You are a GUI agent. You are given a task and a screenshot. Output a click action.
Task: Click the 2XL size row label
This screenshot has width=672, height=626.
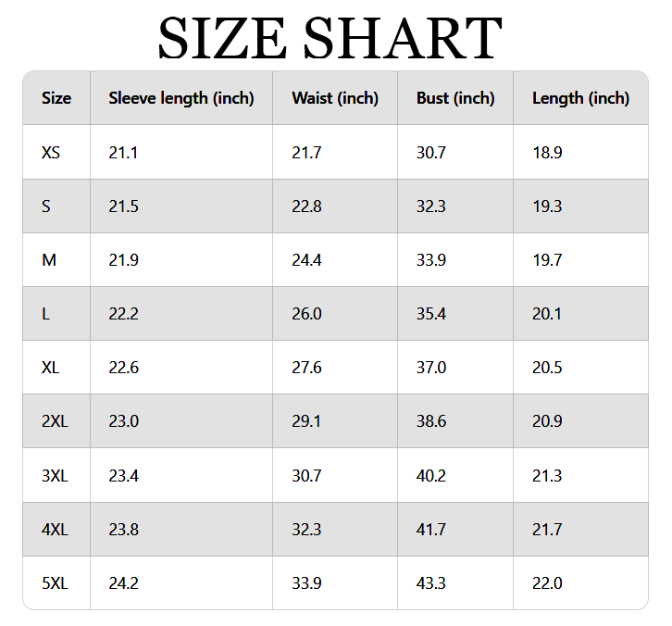coord(56,421)
